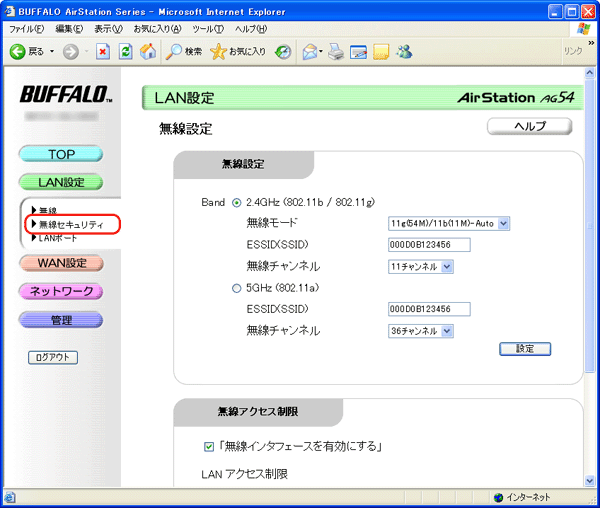Click the 無線アクセス制限 section header
Image resolution: width=600 pixels, height=508 pixels.
pyautogui.click(x=258, y=412)
